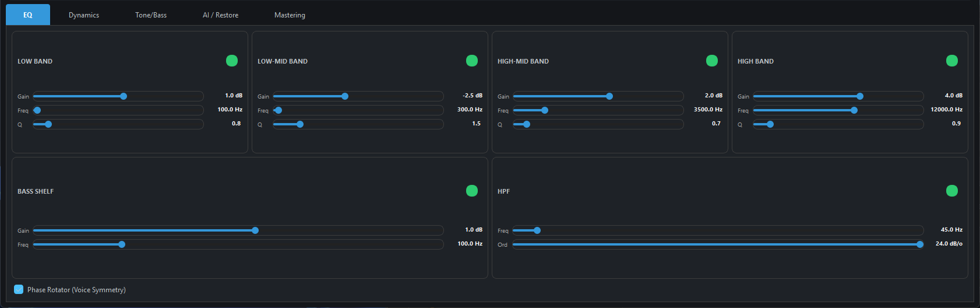
Task: Click the 1.5 Q value
Action: pyautogui.click(x=477, y=124)
